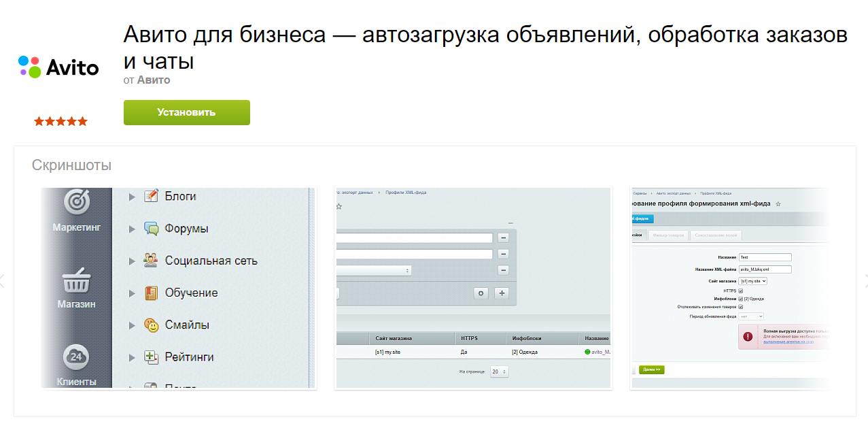Show previous screenshots with the left carousel arrow
The width and height of the screenshot is (868, 430).
(2, 280)
